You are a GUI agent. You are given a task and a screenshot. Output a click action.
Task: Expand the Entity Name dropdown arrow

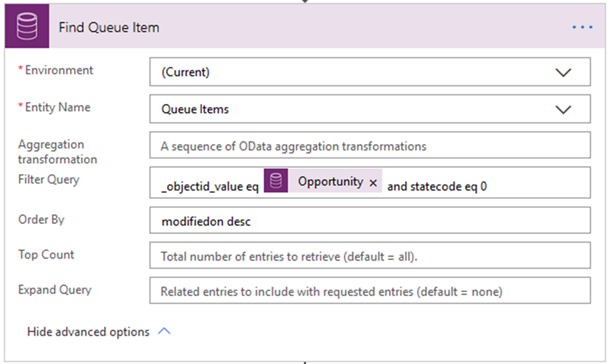(x=562, y=110)
